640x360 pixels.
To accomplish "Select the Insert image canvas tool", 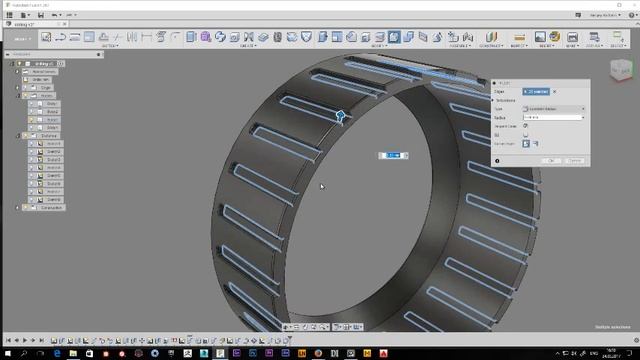I will tap(540, 37).
